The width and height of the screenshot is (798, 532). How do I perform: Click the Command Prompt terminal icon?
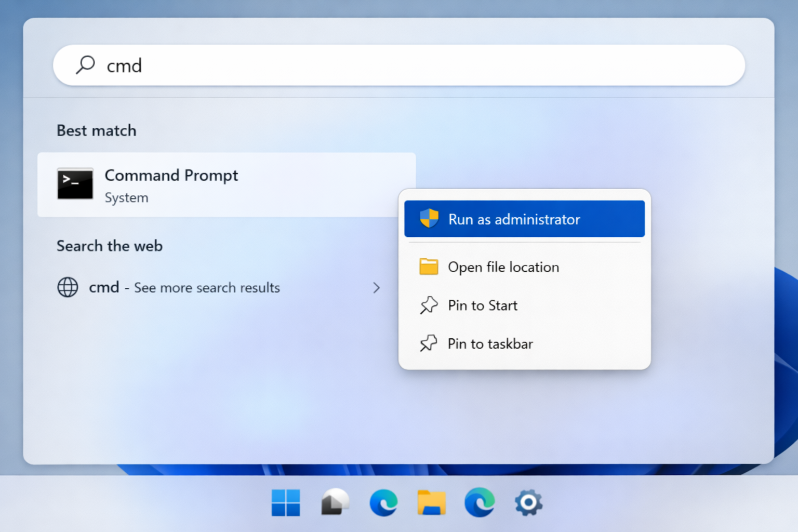(x=75, y=184)
